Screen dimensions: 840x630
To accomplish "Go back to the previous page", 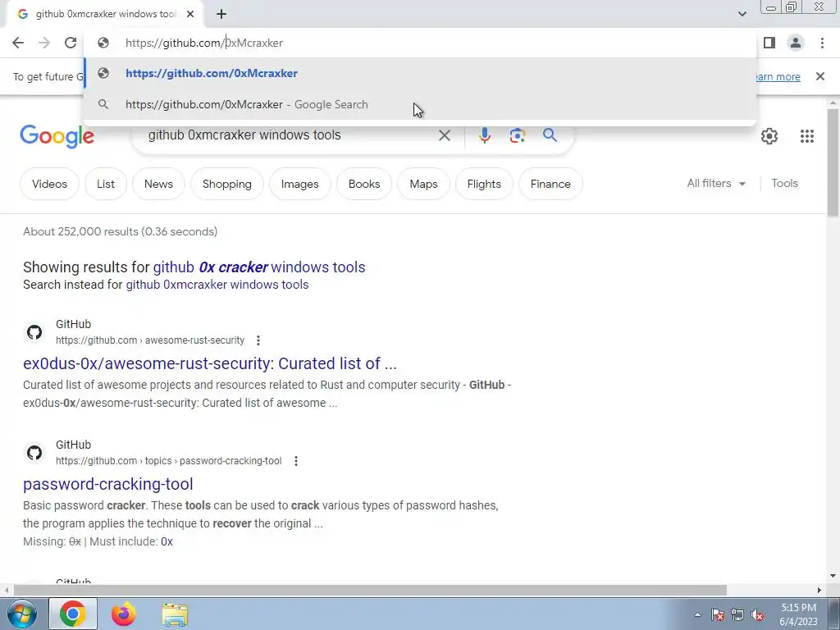I will 18,43.
